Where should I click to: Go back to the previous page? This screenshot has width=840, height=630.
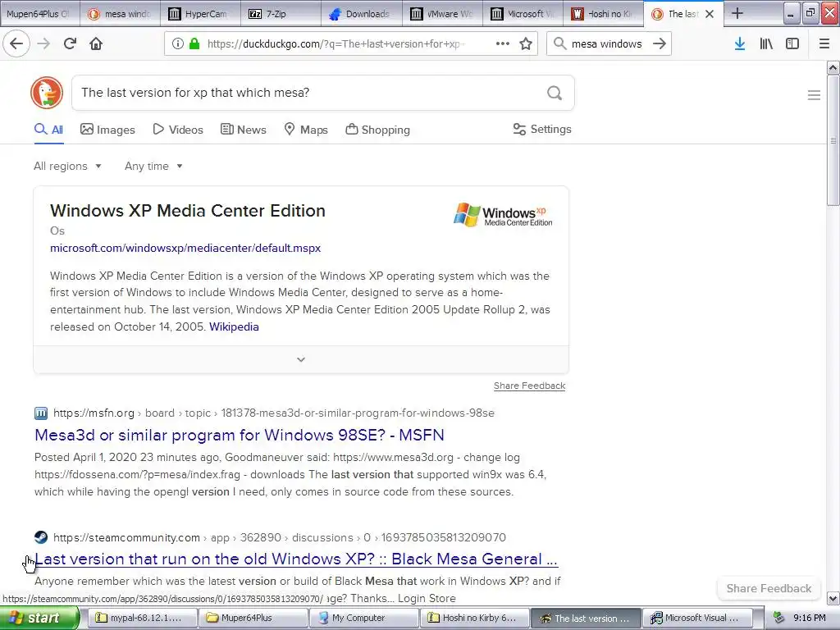coord(16,43)
